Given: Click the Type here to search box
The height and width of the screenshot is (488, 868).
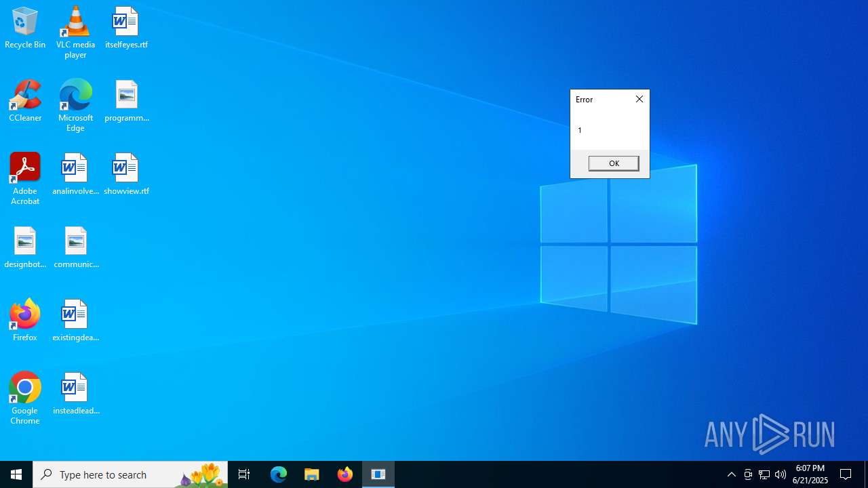Looking at the screenshot, I should click(130, 474).
